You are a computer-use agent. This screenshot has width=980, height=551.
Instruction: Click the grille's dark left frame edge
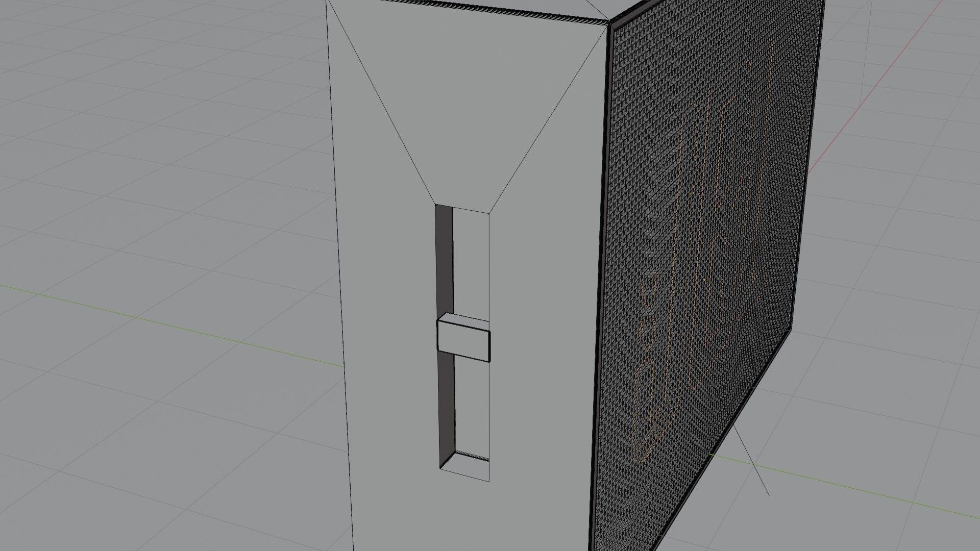click(x=601, y=255)
